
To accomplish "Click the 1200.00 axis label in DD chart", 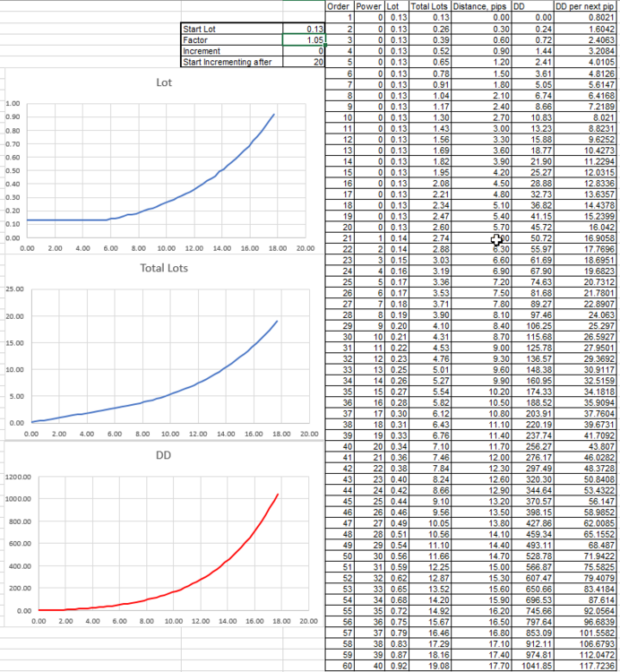I will pyautogui.click(x=19, y=477).
